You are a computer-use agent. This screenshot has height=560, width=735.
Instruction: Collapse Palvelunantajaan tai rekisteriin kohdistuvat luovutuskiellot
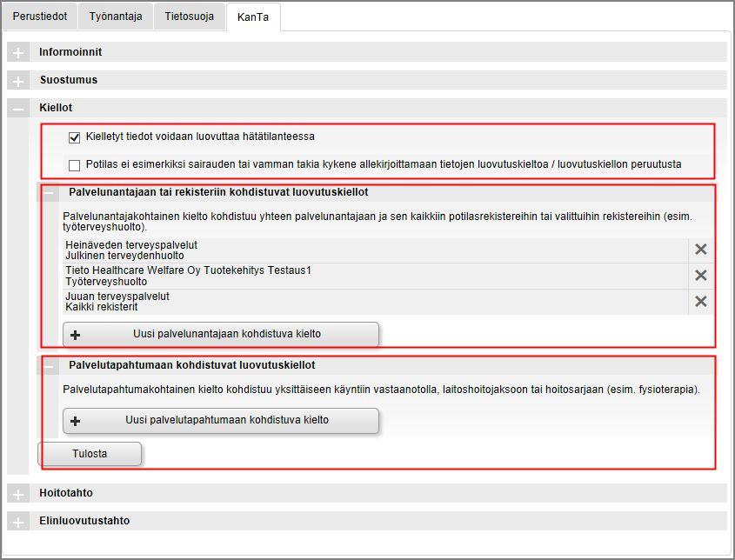click(x=49, y=192)
